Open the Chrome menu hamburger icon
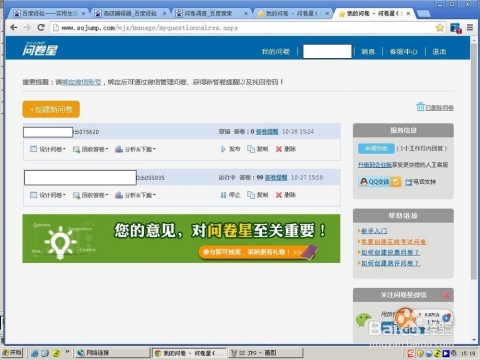480x360 pixels. coord(470,27)
